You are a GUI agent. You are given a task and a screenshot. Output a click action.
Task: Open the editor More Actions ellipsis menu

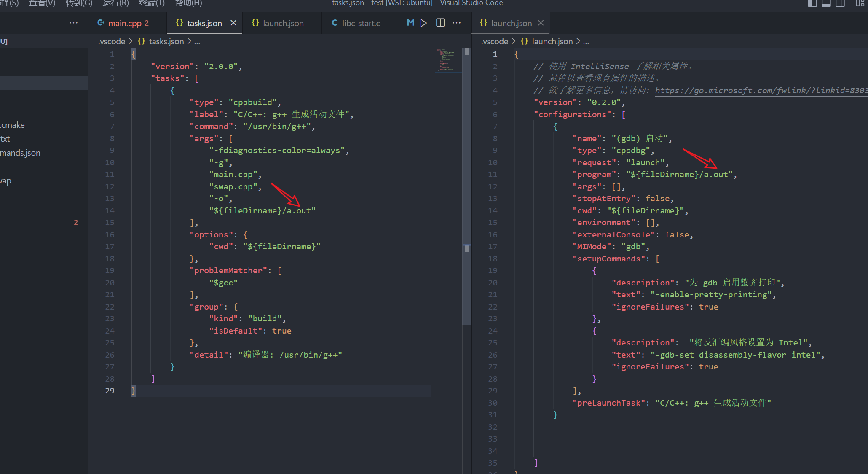(x=456, y=23)
